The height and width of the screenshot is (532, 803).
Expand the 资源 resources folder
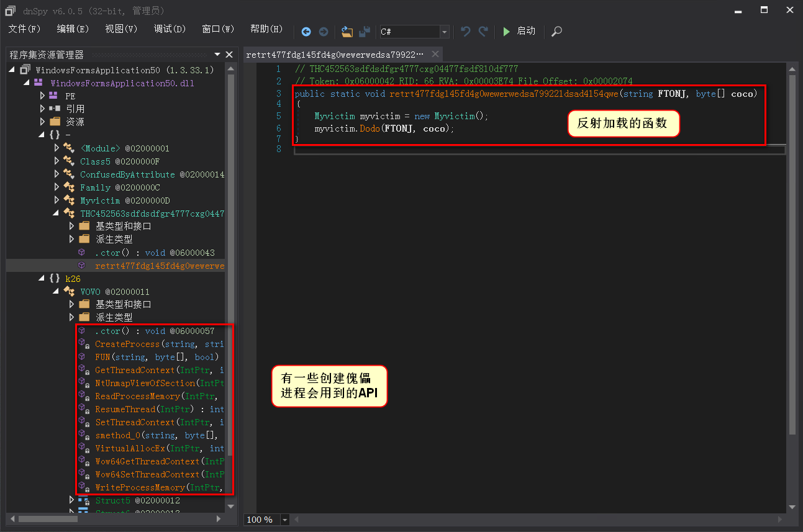[x=42, y=122]
